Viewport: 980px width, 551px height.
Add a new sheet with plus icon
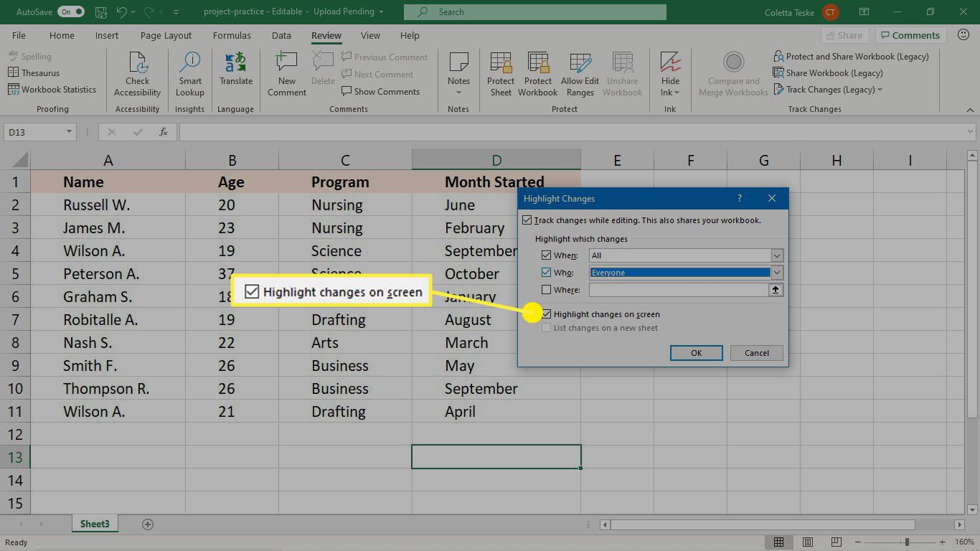(148, 524)
